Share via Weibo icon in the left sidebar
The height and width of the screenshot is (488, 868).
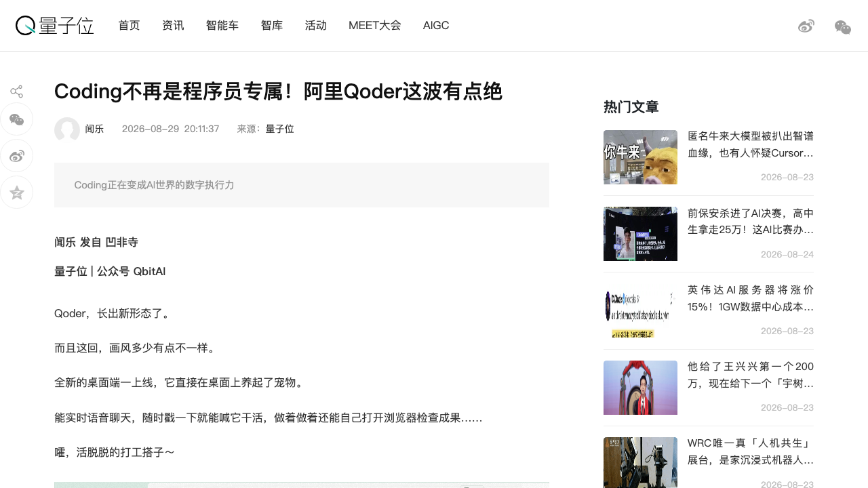pos(17,157)
